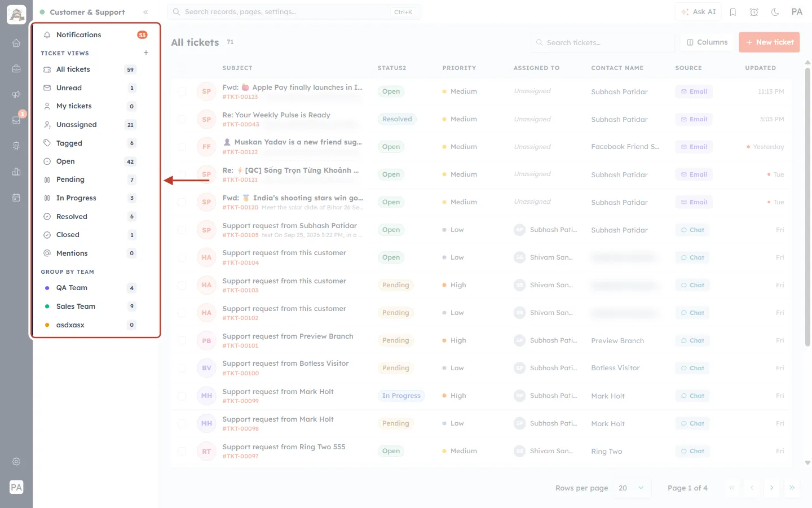The height and width of the screenshot is (508, 812).
Task: Check the select-all tickets checkbox in header
Action: (182, 68)
